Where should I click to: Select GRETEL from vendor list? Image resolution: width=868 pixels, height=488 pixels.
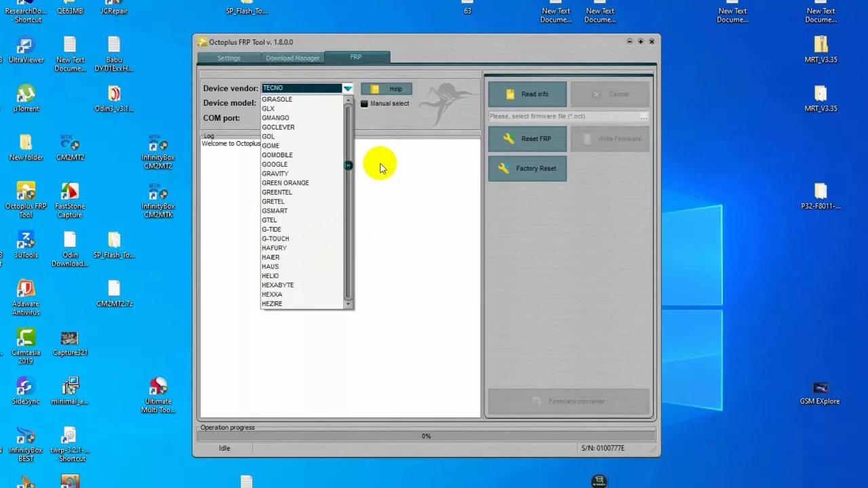tap(302, 202)
